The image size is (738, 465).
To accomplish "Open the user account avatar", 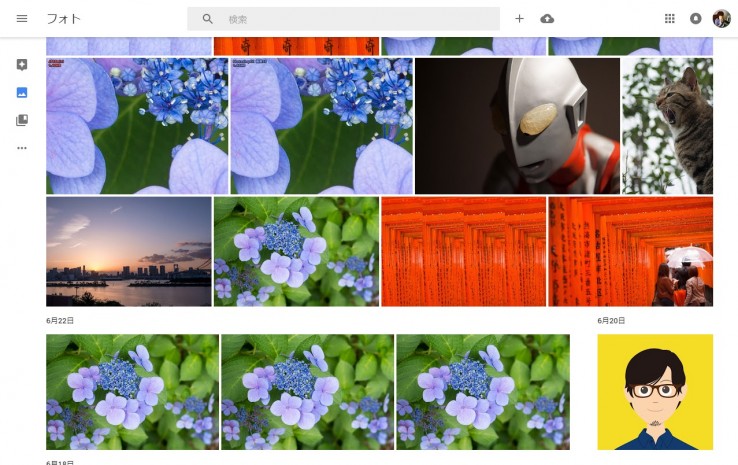I will (x=721, y=19).
